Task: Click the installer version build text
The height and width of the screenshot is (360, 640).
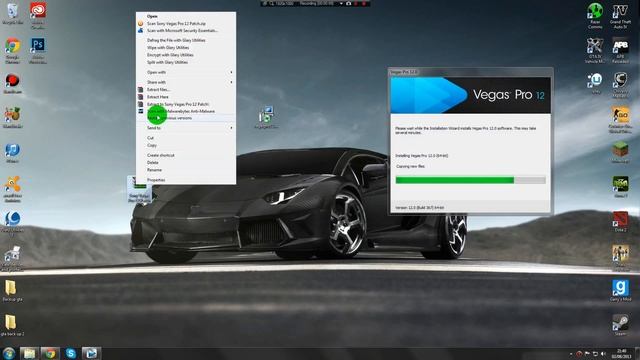Action: [420, 208]
